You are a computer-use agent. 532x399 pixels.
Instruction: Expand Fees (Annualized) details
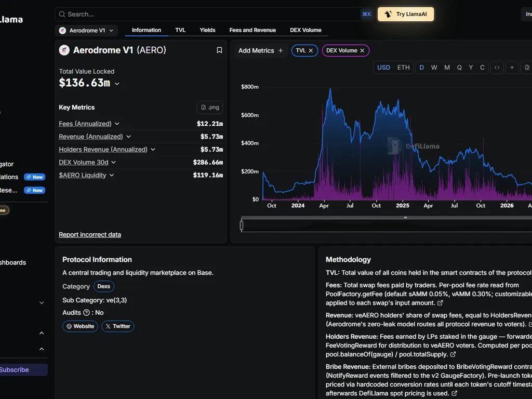[x=117, y=124]
